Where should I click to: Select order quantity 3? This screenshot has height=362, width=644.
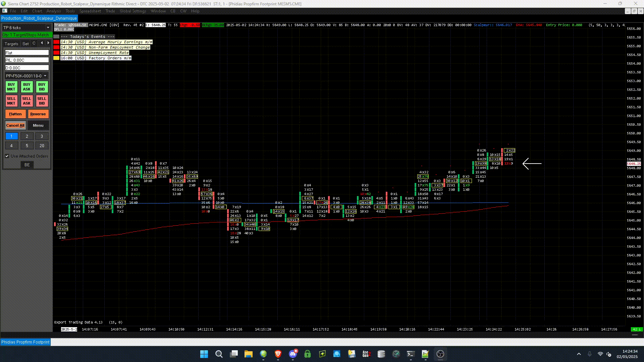click(x=42, y=136)
